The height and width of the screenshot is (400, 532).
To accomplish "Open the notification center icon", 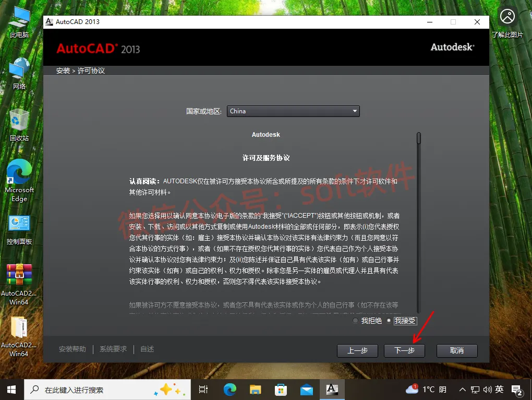I will pyautogui.click(x=517, y=391).
